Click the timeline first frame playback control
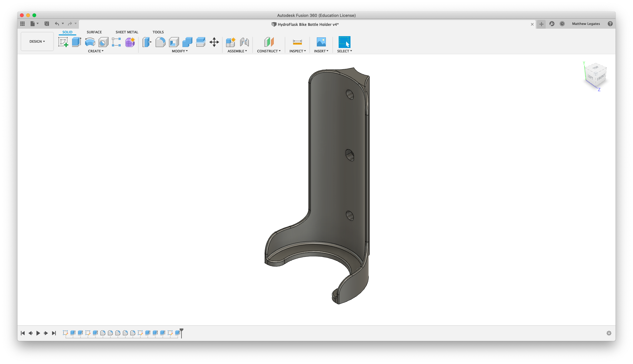Viewport: 633px width, 364px height. pos(22,333)
